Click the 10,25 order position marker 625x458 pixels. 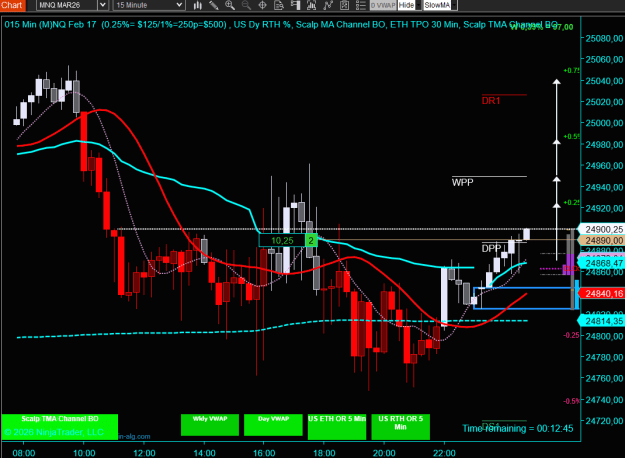[282, 240]
